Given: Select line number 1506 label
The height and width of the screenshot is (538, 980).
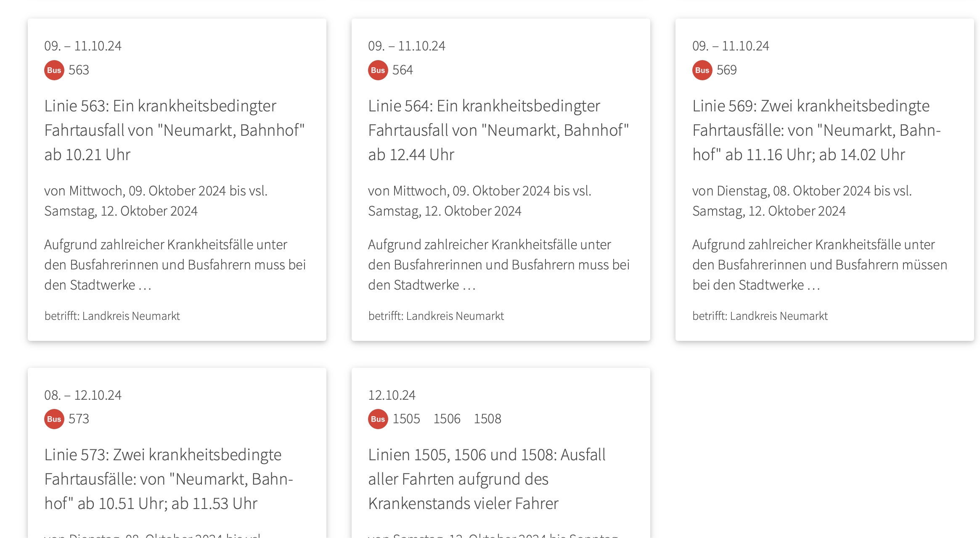Looking at the screenshot, I should 447,419.
